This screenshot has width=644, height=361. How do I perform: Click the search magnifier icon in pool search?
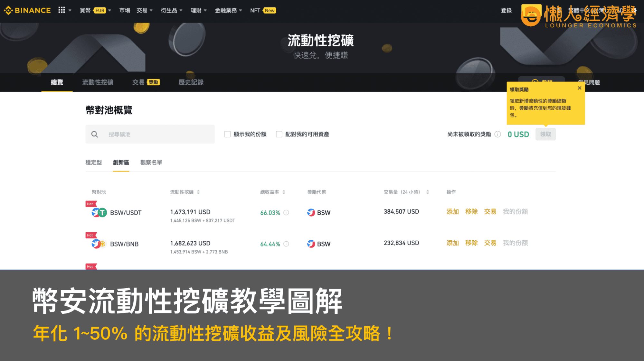(94, 134)
